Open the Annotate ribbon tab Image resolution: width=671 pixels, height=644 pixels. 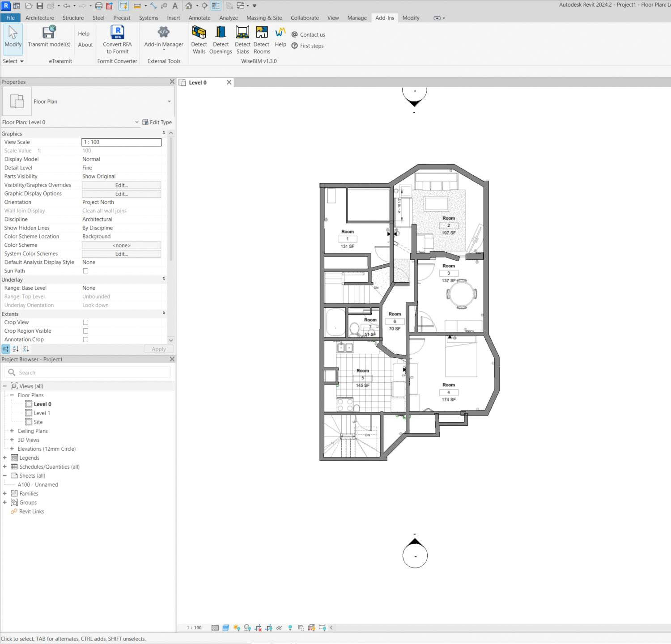tap(199, 18)
